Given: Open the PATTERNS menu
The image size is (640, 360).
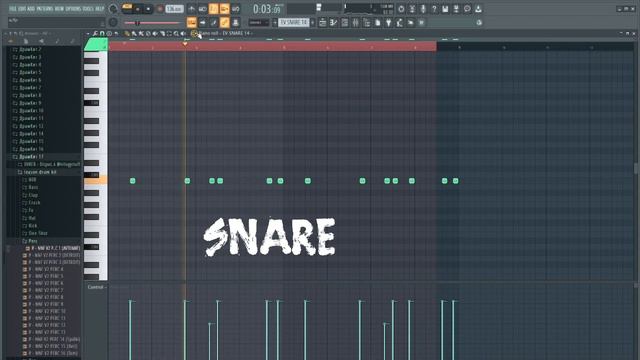Looking at the screenshot, I should 45,9.
